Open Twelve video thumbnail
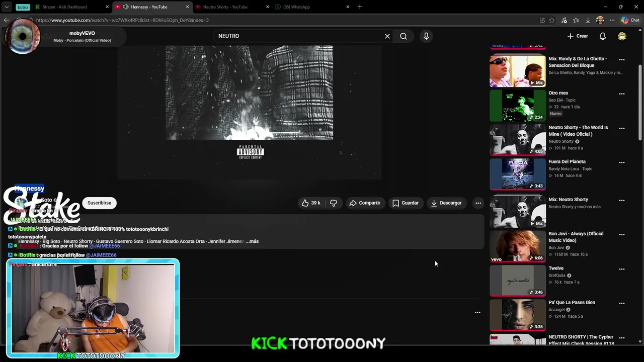Viewport: 644px width, 362px height. (x=518, y=281)
